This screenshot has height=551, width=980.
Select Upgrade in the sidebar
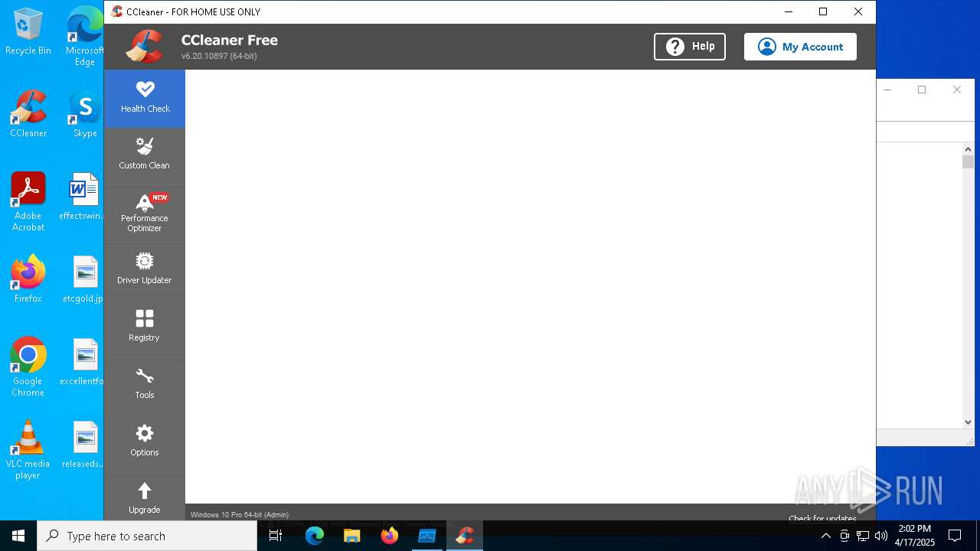145,497
